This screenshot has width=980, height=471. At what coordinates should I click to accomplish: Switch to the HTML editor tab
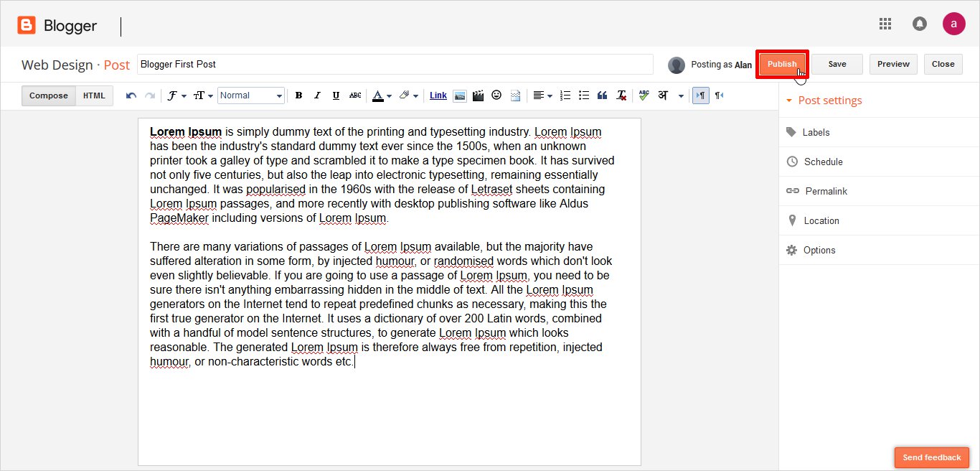pos(94,95)
